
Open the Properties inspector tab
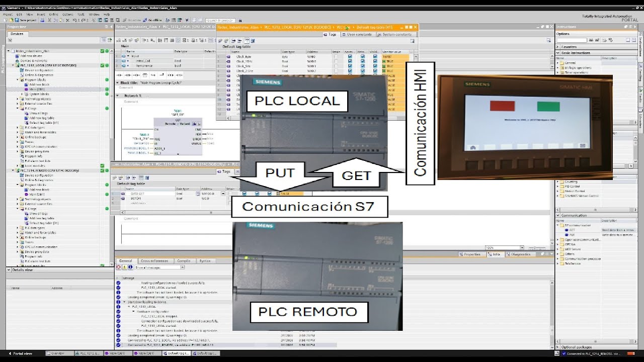pos(472,254)
